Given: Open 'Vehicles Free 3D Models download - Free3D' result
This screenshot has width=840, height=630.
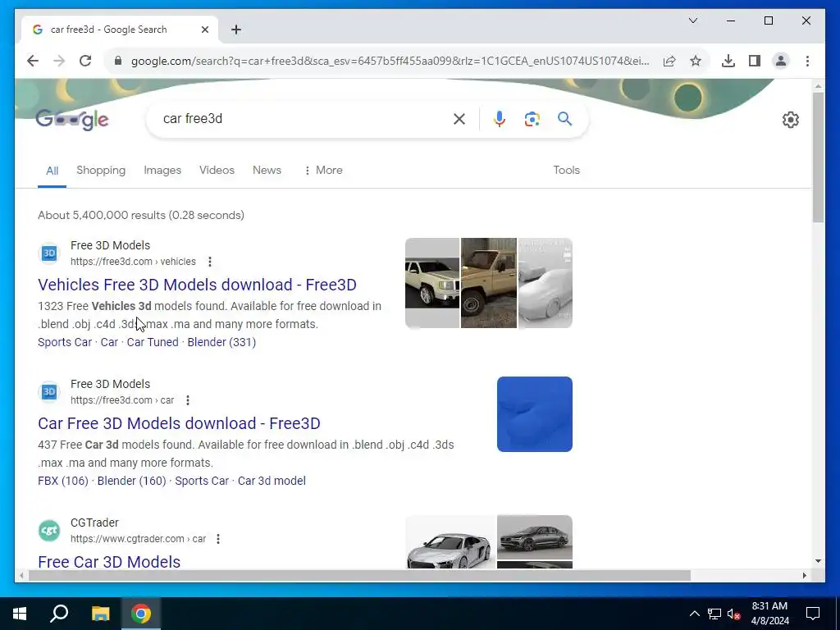Looking at the screenshot, I should click(x=197, y=285).
